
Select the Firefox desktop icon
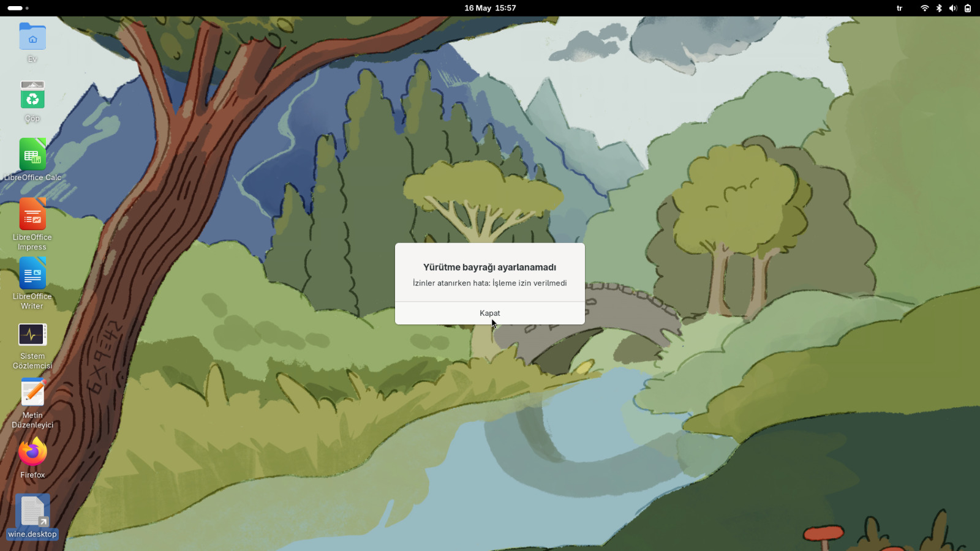click(x=32, y=452)
